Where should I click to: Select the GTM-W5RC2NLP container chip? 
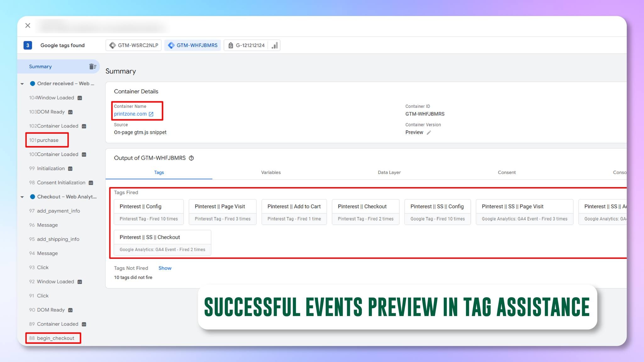tap(134, 45)
